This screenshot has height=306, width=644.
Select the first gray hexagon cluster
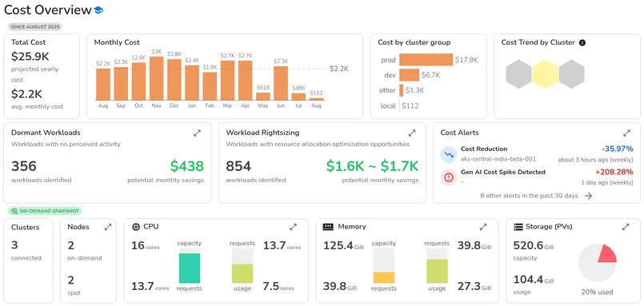point(518,74)
